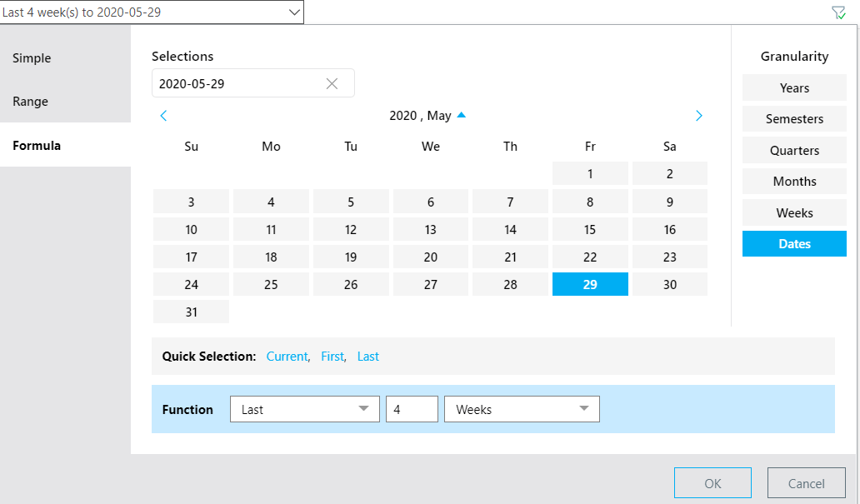This screenshot has height=504, width=860.
Task: Select day 8 on the calendar
Action: [590, 202]
